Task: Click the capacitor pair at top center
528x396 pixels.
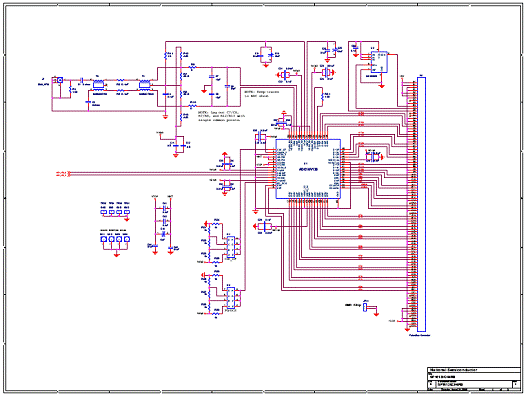Action: [x=266, y=55]
